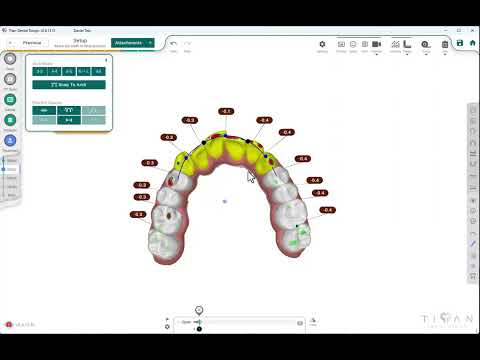Save the project with the floppy disk icon
This screenshot has width=480, height=360.
point(460,43)
